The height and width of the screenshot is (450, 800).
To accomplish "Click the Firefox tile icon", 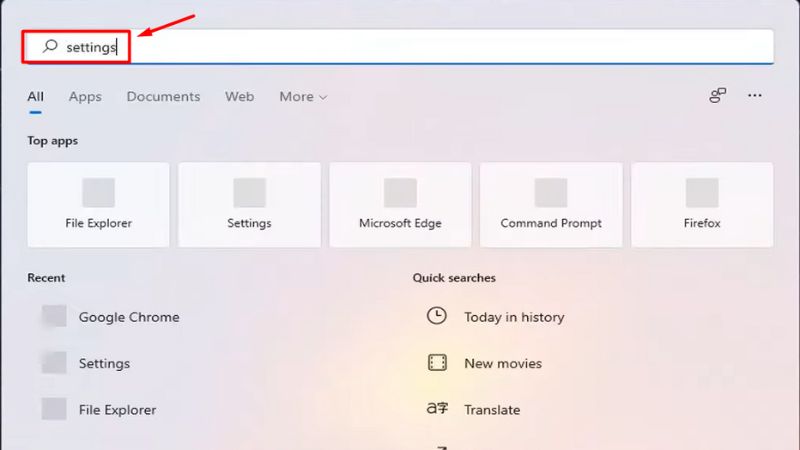I will click(702, 193).
